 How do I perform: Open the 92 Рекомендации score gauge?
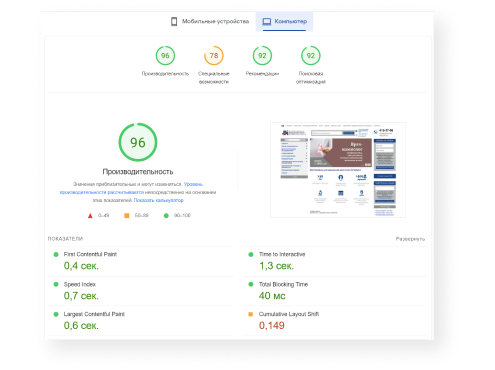pos(262,55)
